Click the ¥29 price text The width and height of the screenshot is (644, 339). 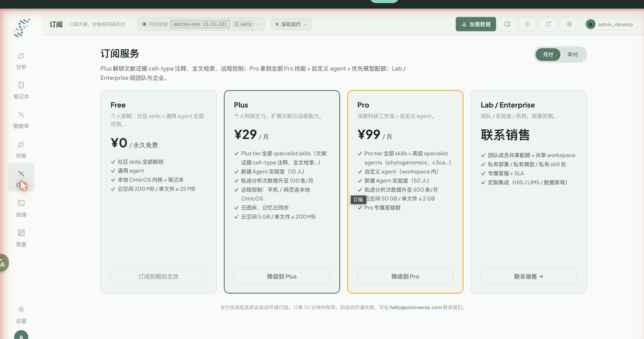tap(245, 135)
